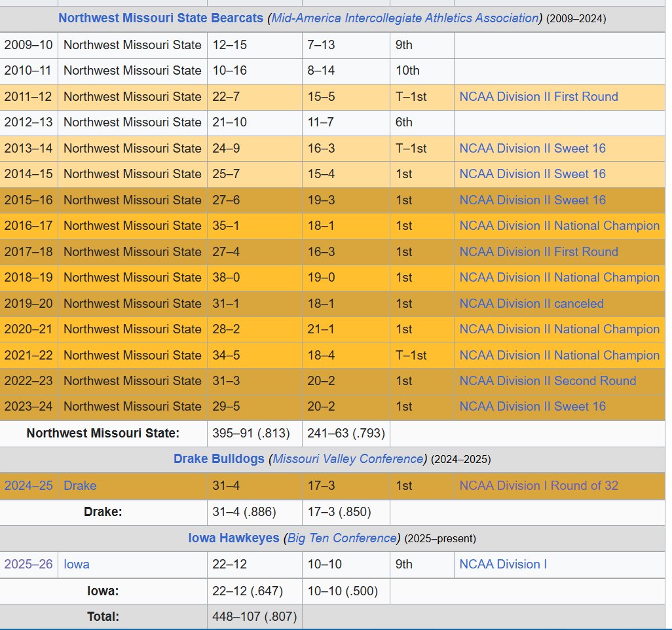The height and width of the screenshot is (630, 672).
Task: Open the 2024–25 season link
Action: [28, 485]
